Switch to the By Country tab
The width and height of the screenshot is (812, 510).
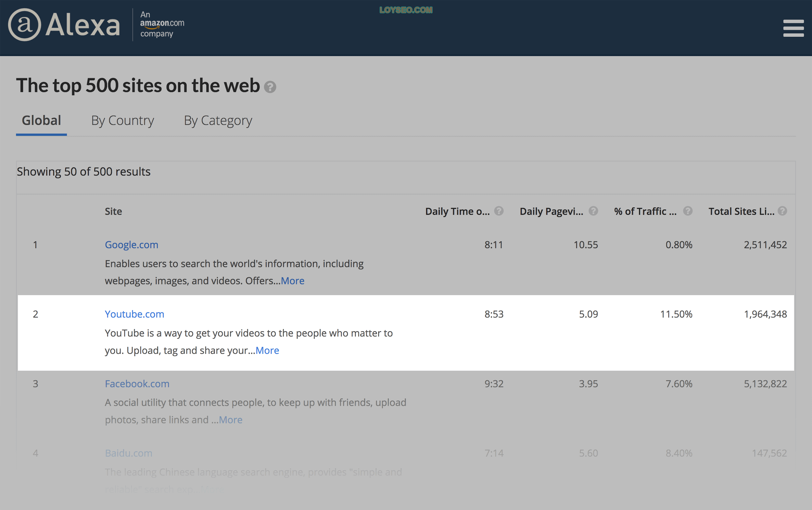coord(122,121)
